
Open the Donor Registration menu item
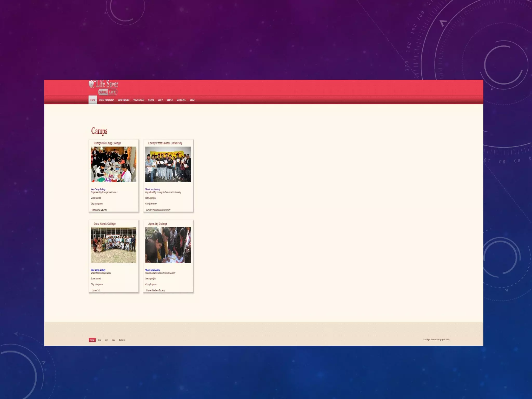[x=107, y=100]
